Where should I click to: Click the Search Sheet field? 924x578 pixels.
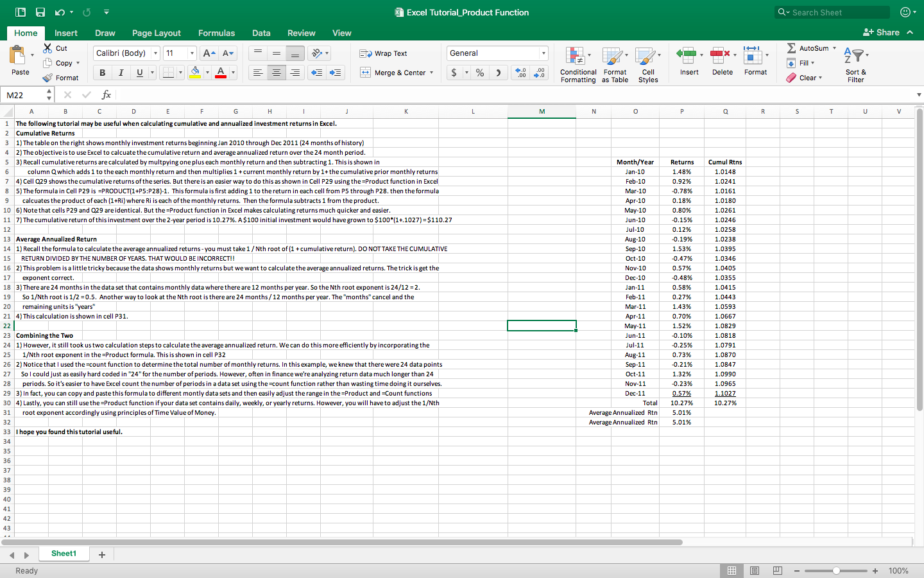pyautogui.click(x=832, y=12)
